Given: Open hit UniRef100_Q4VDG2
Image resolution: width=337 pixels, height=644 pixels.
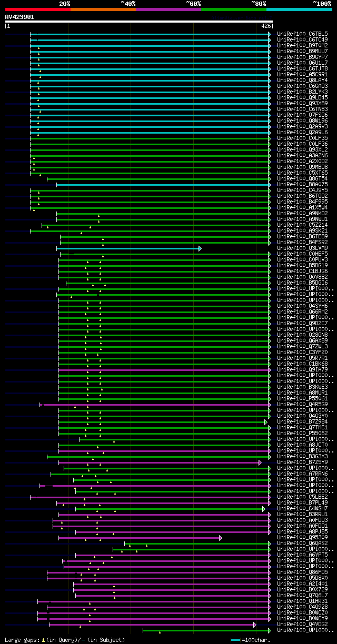Looking at the screenshot, I should coord(303,625).
